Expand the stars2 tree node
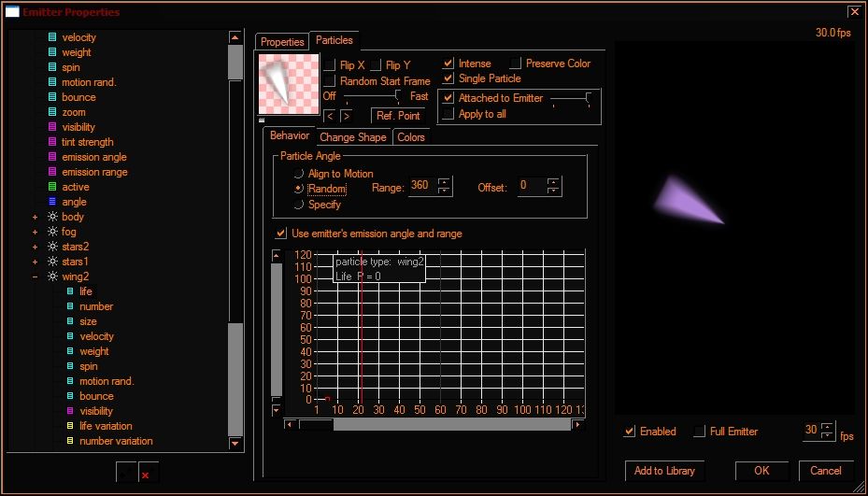The image size is (868, 496). [35, 247]
